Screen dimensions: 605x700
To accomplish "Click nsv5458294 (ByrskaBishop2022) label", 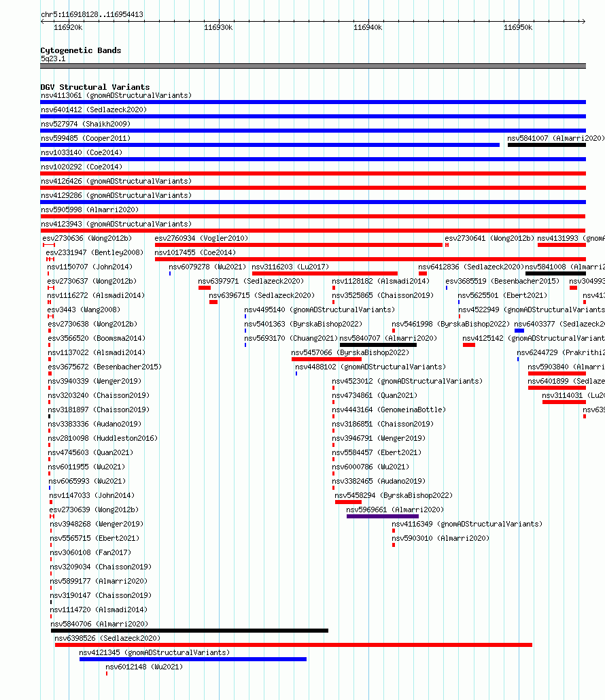I will pos(394,495).
